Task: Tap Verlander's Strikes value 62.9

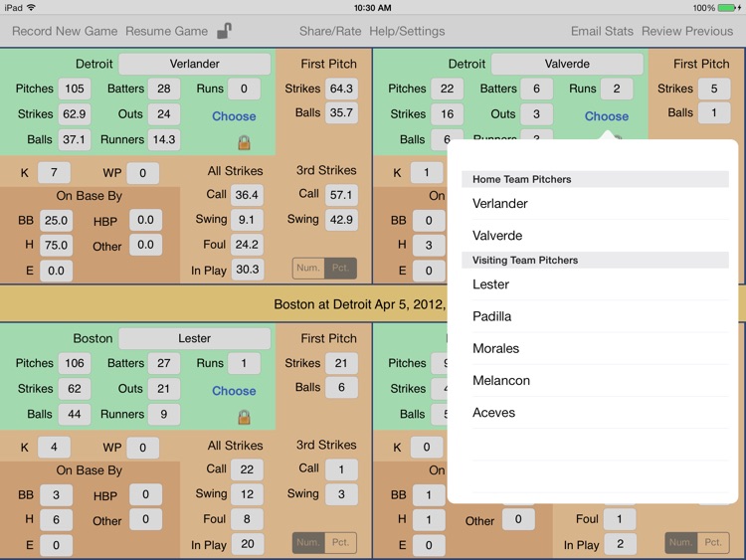Action: coord(75,114)
